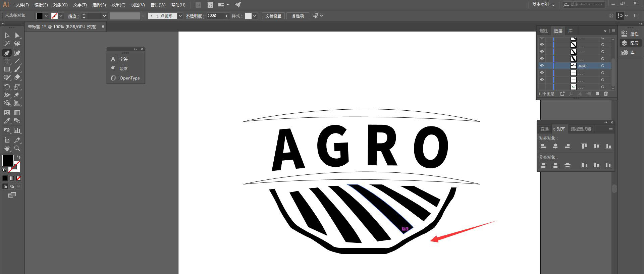The width and height of the screenshot is (644, 274).
Task: Click 首选项 button
Action: point(298,16)
